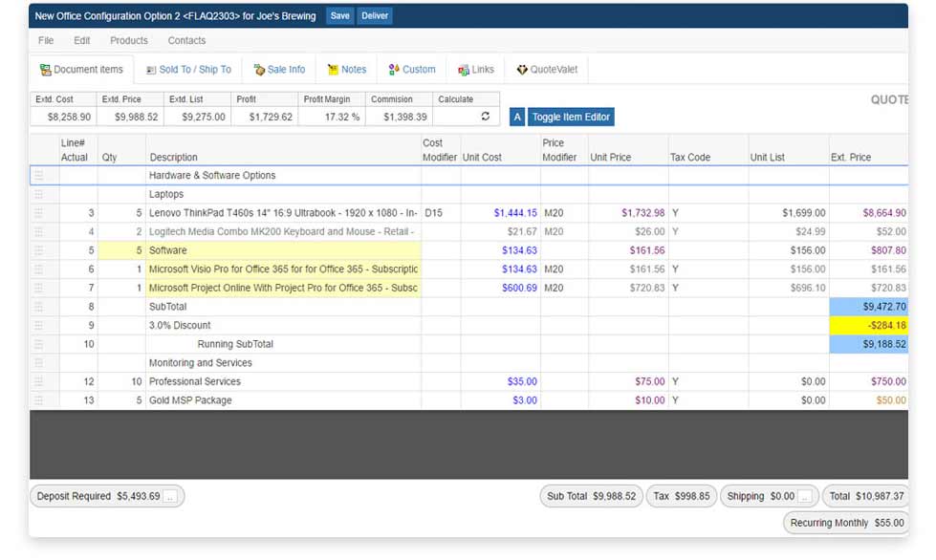Click the -$284.18 discount cell
This screenshot has height=560, width=936.
pos(868,325)
